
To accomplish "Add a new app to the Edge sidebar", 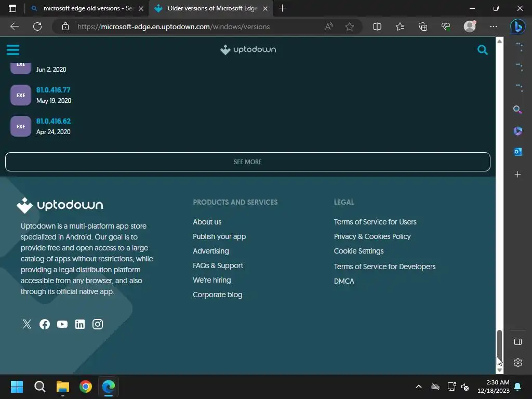I will [517, 175].
